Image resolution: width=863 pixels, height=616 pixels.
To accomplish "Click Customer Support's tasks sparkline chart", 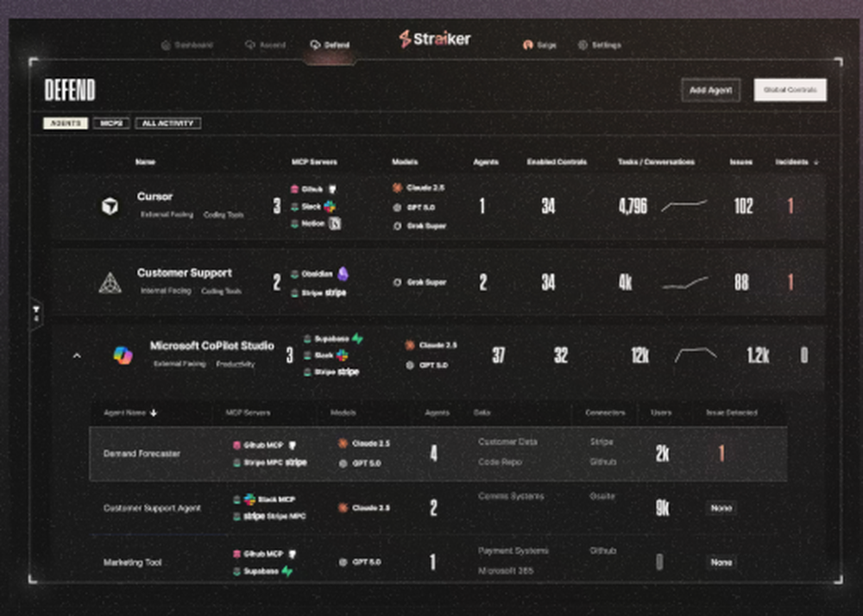I will pos(684,283).
